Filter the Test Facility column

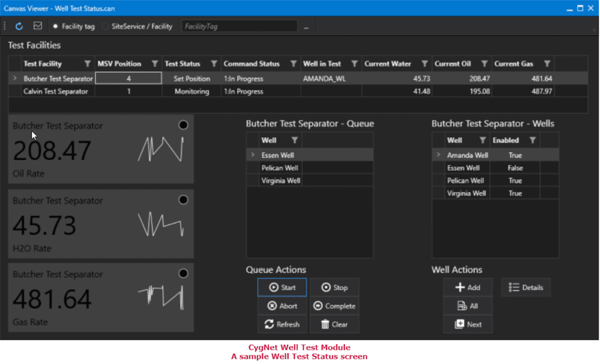click(x=88, y=64)
